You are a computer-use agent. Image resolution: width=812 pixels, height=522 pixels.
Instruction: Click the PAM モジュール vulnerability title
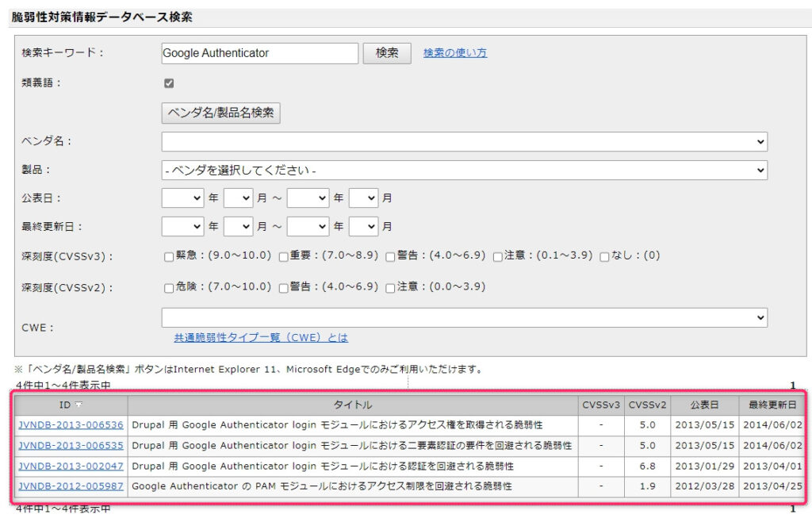coord(322,486)
